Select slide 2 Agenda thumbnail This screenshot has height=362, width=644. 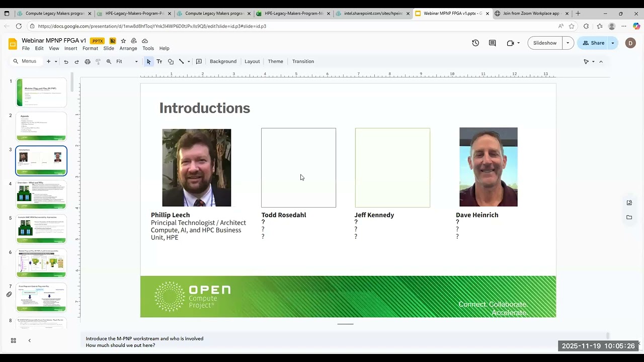[x=41, y=126]
